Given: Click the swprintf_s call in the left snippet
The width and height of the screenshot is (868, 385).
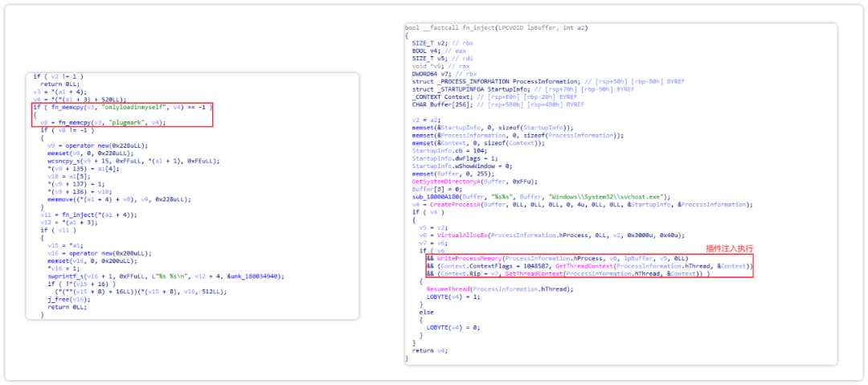Looking at the screenshot, I should [65, 276].
